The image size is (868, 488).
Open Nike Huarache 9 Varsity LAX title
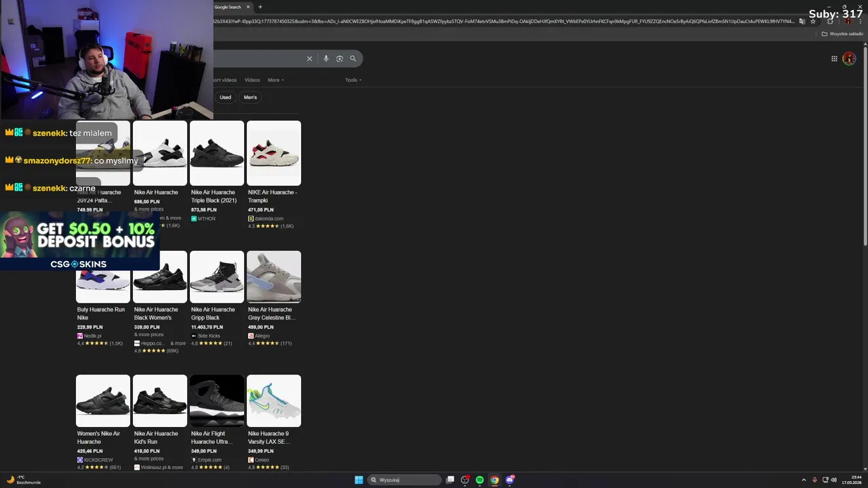[x=269, y=438]
